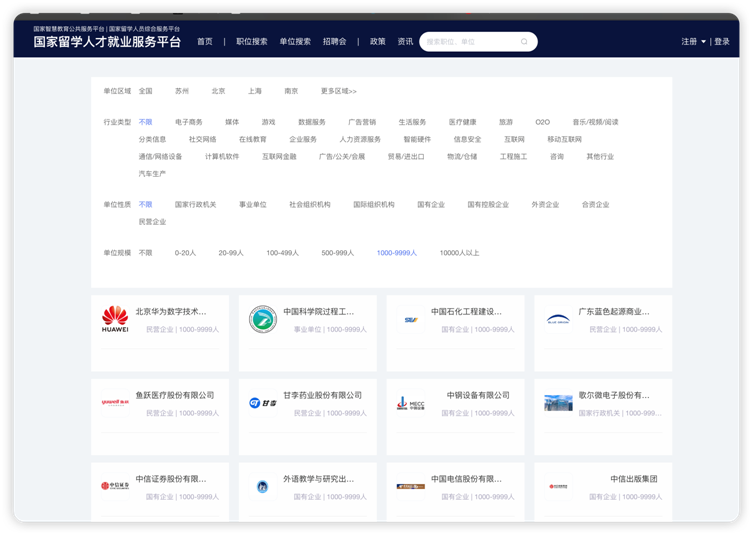This screenshot has height=535, width=752.
Task: Click the 甘李药业 logo
Action: [263, 403]
